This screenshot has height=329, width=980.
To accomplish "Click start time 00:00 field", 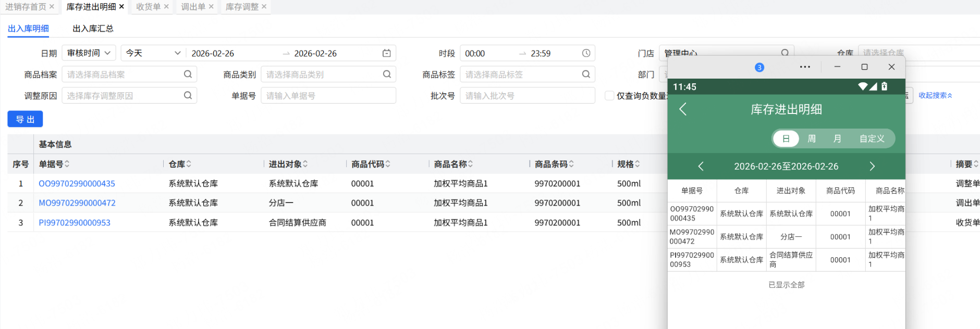I will point(475,54).
